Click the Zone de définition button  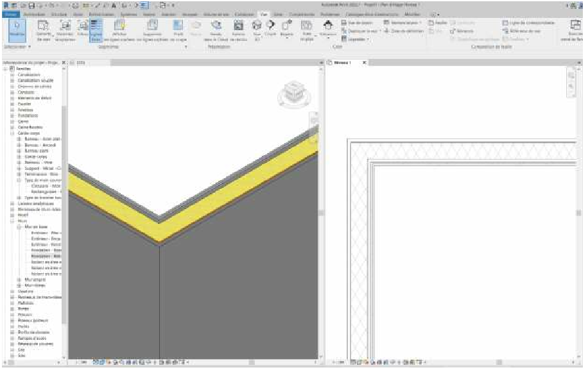403,31
